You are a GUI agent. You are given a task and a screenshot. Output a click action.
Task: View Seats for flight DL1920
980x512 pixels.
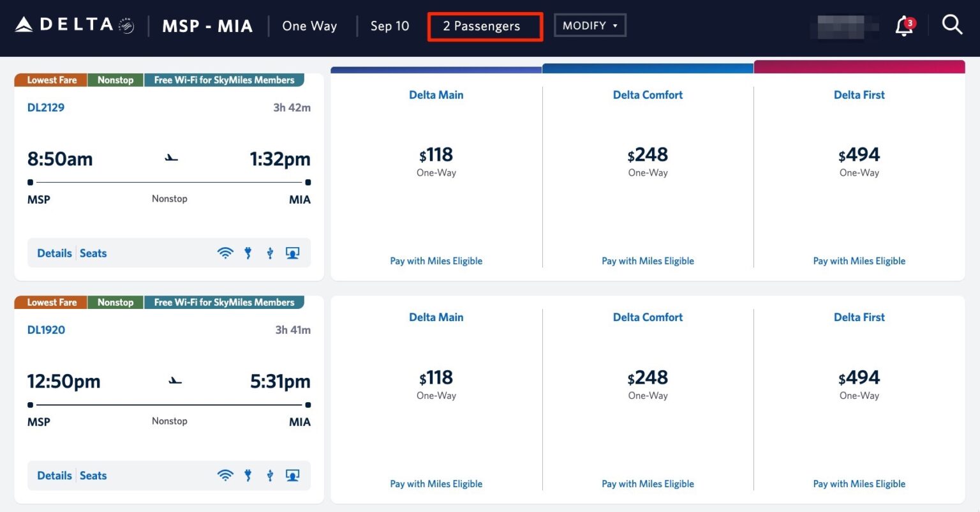pyautogui.click(x=93, y=475)
